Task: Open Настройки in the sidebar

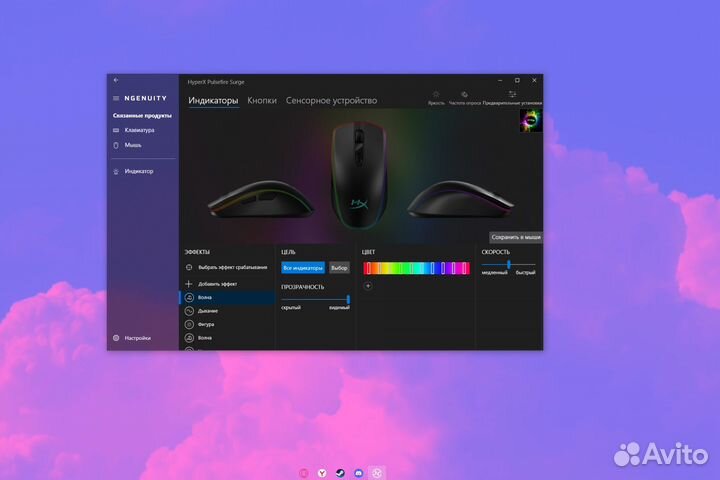Action: coord(137,338)
